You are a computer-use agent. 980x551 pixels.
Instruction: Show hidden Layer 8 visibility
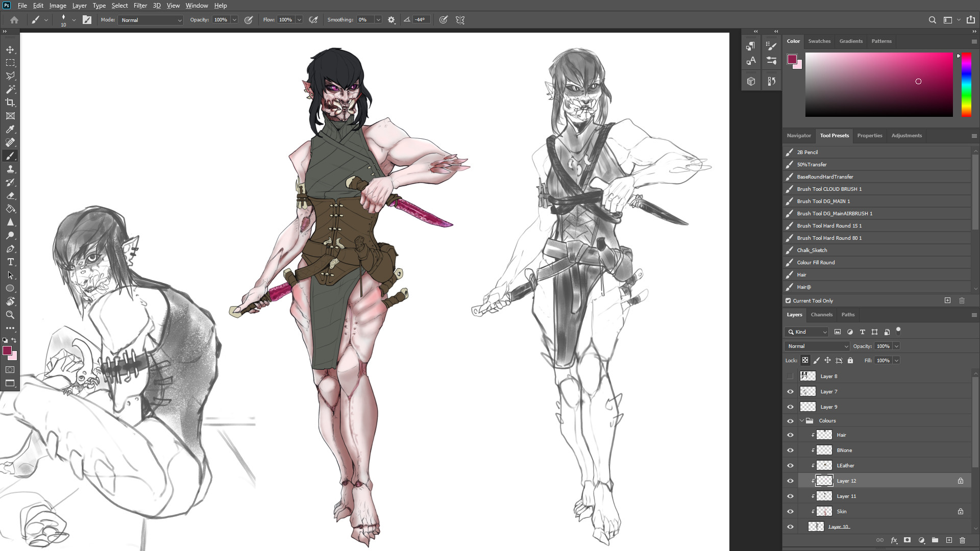tap(790, 376)
